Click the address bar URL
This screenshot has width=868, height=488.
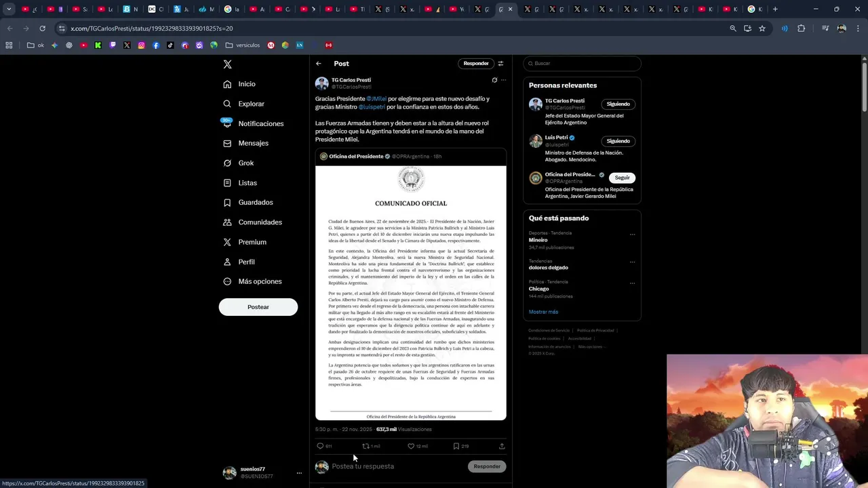(x=151, y=28)
